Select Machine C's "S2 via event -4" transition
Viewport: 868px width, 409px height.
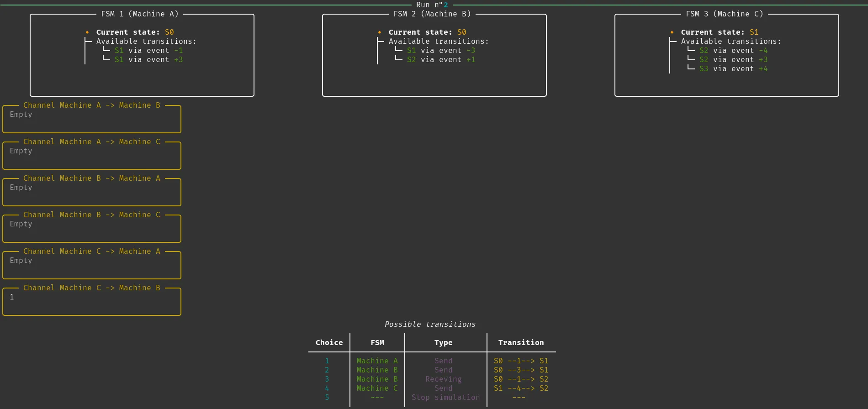coord(733,51)
